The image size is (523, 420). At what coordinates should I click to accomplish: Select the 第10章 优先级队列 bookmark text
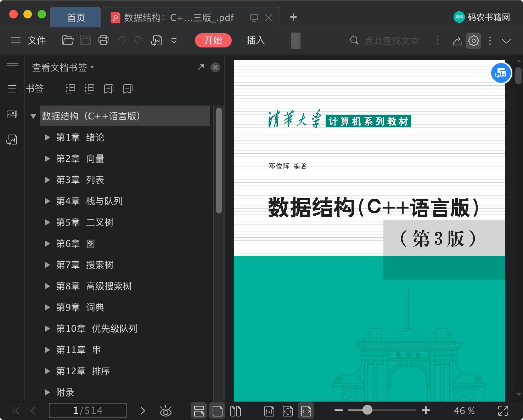coord(97,329)
